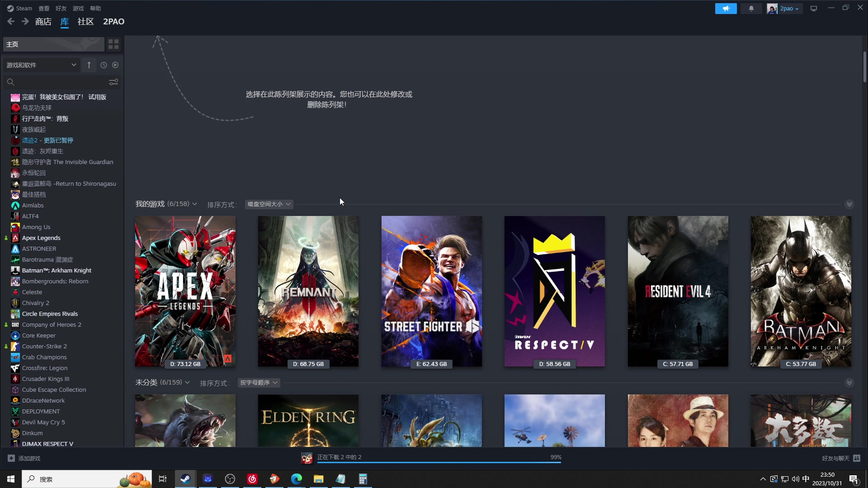The height and width of the screenshot is (488, 868).
Task: Select Crusader Kings III in sidebar
Action: coord(46,379)
